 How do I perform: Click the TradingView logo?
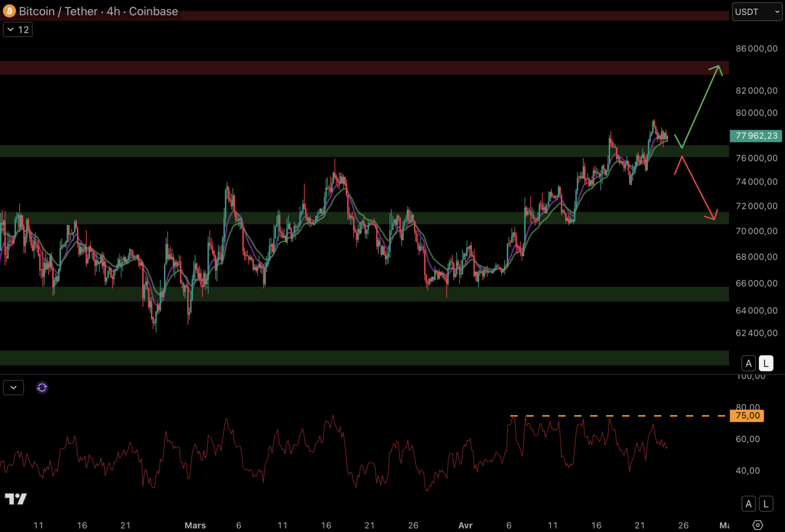point(16,499)
